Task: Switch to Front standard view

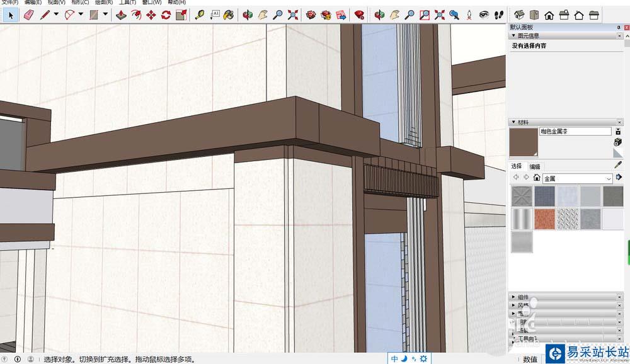Action: coord(549,15)
